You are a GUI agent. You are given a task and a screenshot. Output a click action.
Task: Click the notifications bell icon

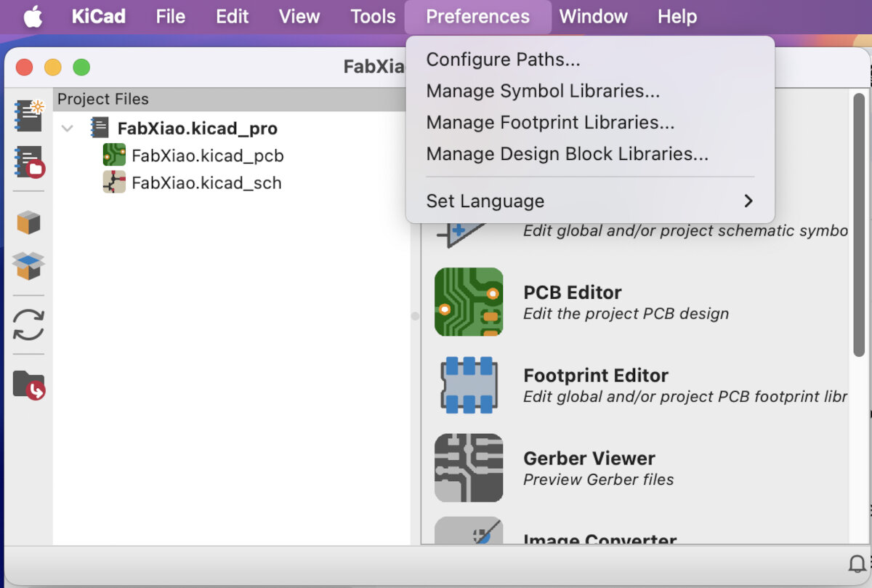click(x=857, y=565)
